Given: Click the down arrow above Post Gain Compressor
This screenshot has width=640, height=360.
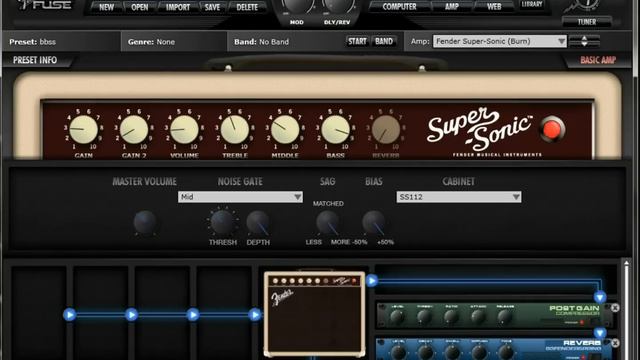Looking at the screenshot, I should coord(600,297).
